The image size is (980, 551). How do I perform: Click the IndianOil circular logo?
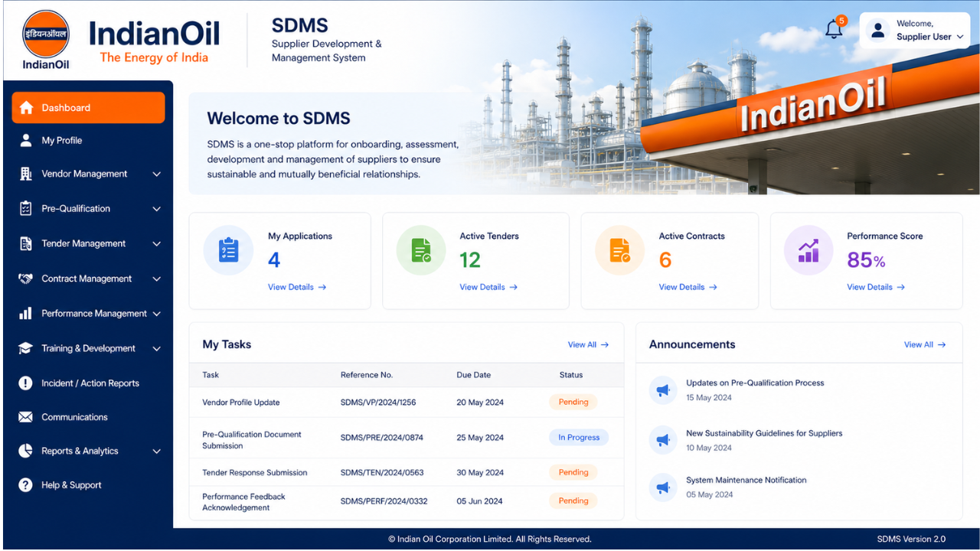46,35
